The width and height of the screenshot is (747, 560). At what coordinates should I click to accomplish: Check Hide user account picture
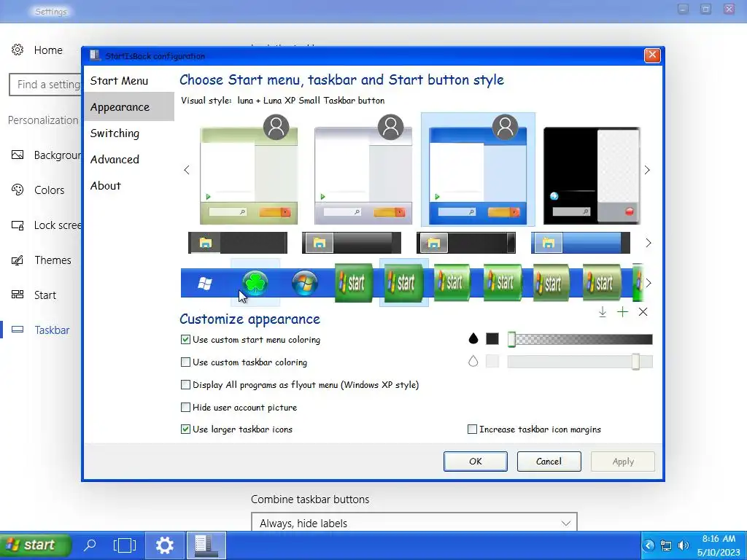tap(186, 407)
